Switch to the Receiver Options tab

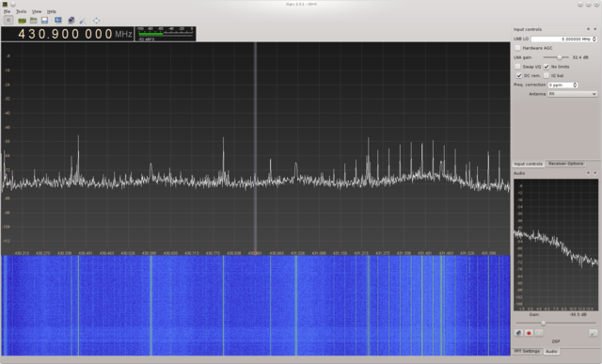[x=565, y=164]
